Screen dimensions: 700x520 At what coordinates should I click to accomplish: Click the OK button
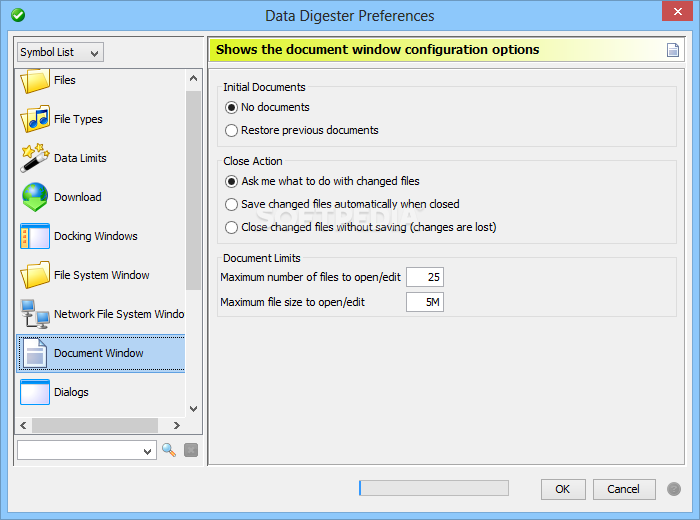[x=563, y=489]
